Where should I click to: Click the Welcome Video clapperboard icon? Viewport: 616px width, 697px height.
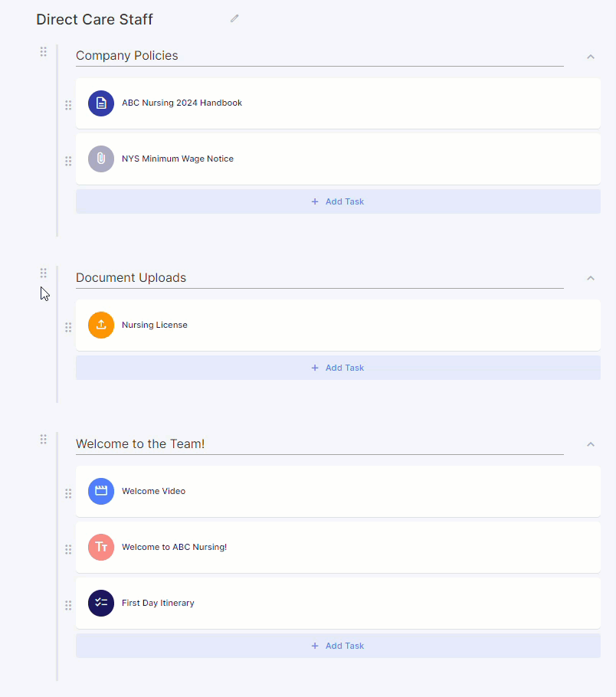click(101, 491)
